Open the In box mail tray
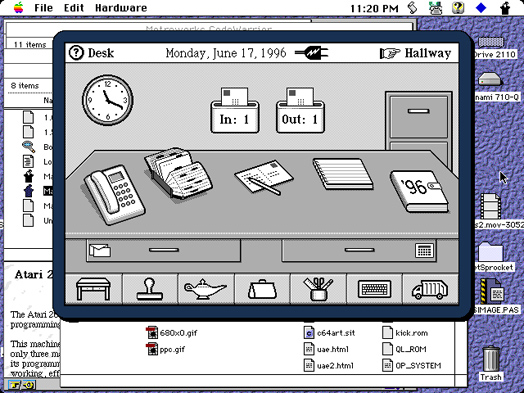The width and height of the screenshot is (524, 393). tap(235, 110)
